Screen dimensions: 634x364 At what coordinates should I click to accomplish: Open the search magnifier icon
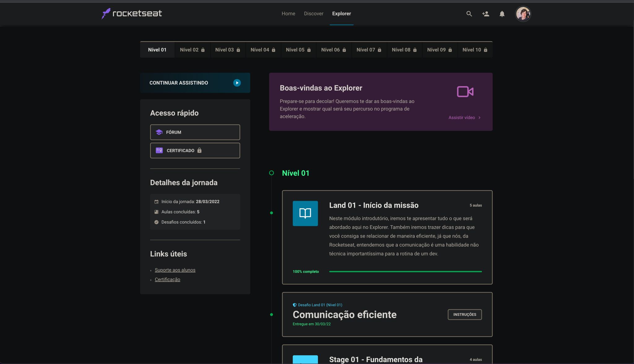pos(469,14)
